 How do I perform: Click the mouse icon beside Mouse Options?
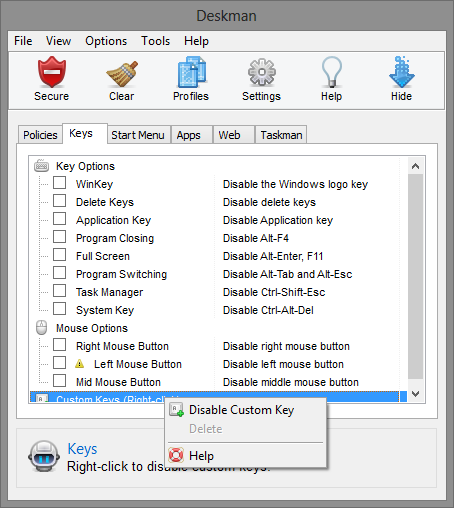pos(42,328)
